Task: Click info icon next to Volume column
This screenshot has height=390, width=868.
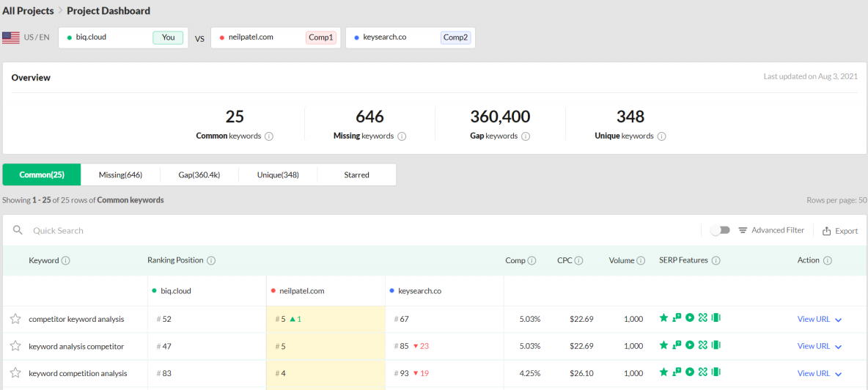Action: coord(641,260)
